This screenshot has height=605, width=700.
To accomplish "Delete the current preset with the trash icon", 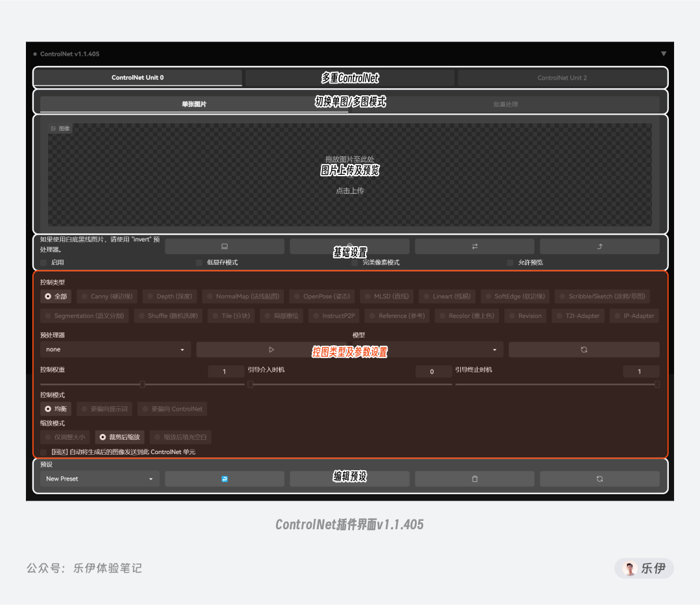I will 474,479.
